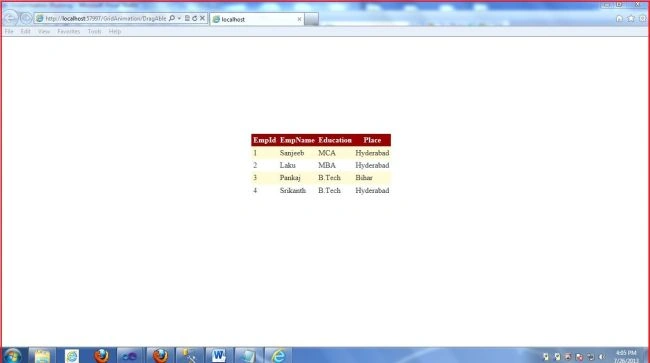Image resolution: width=650 pixels, height=363 pixels.
Task: Open the Favorites menu
Action: (68, 31)
